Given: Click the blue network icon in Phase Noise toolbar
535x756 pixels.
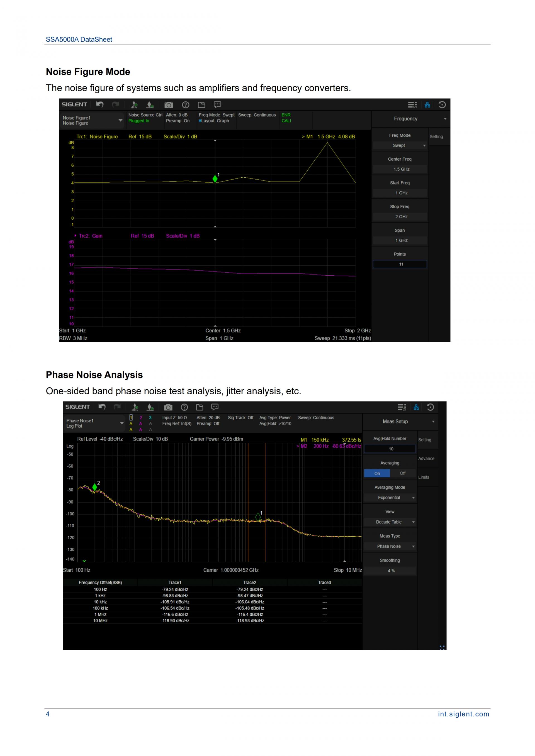Looking at the screenshot, I should coord(416,407).
